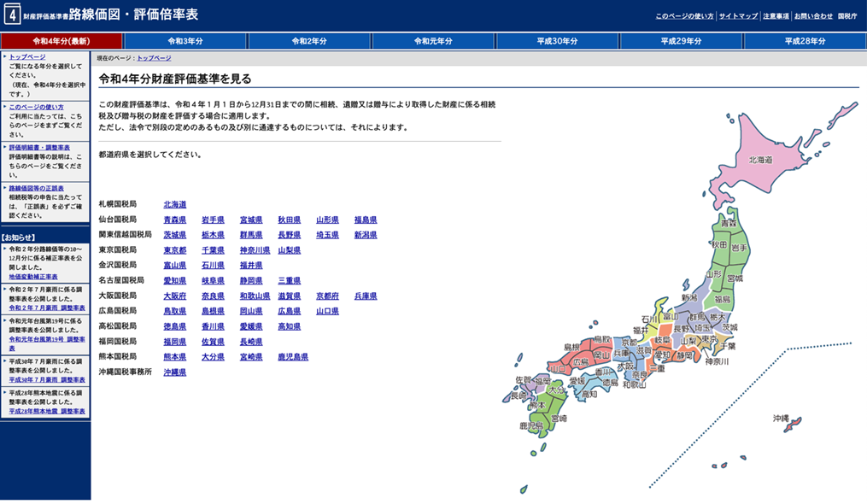Image resolution: width=867 pixels, height=504 pixels.
Task: Open the 令和2年7月豪雨 調整率表 link
Action: point(47,308)
